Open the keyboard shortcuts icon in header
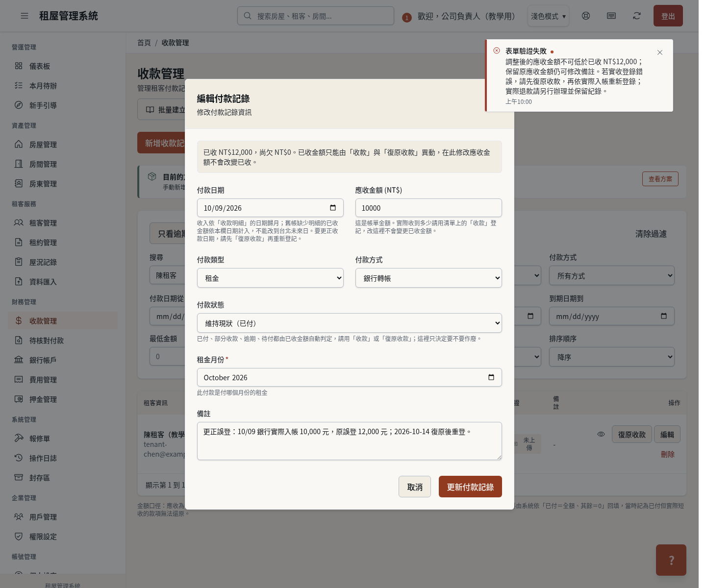The height and width of the screenshot is (588, 706). (x=611, y=16)
